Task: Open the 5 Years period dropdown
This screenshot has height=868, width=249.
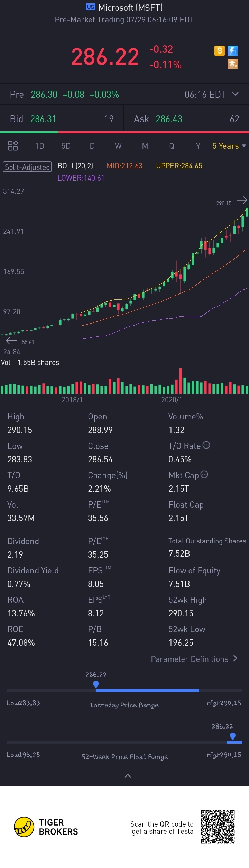Action: point(229,146)
